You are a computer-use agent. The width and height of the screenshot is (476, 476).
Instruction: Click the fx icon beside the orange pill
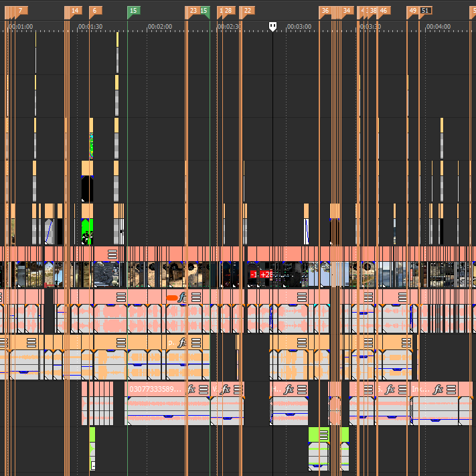(182, 297)
